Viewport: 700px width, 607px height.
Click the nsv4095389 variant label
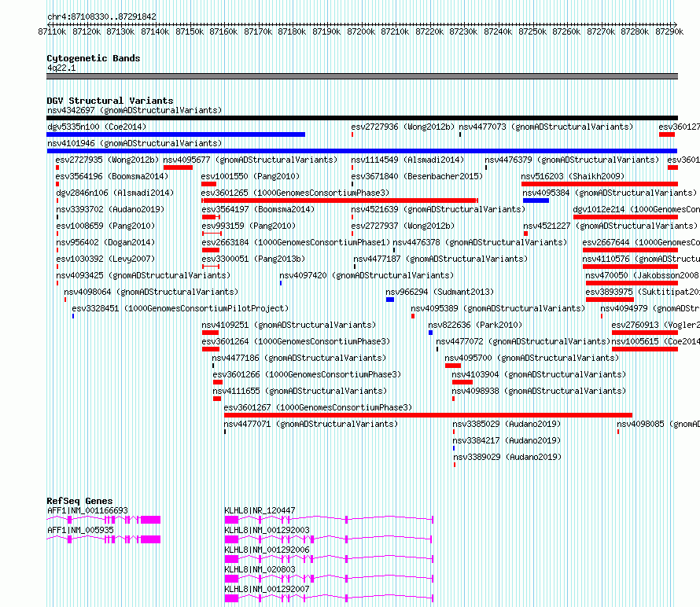498,308
